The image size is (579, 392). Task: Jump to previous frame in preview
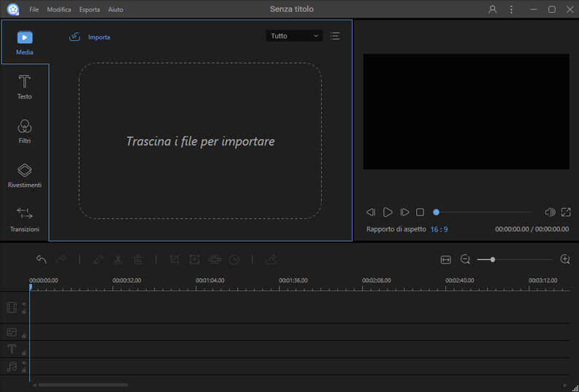click(x=370, y=212)
